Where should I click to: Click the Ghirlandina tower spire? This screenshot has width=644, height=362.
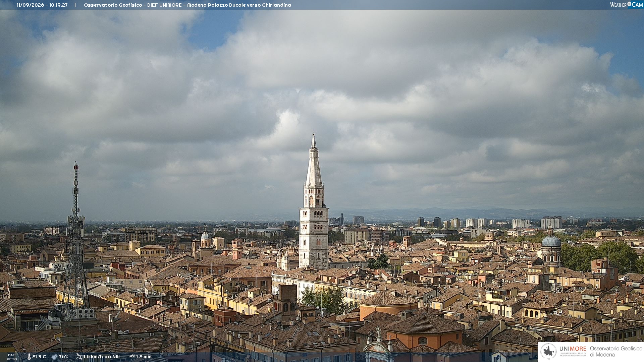coord(314,160)
